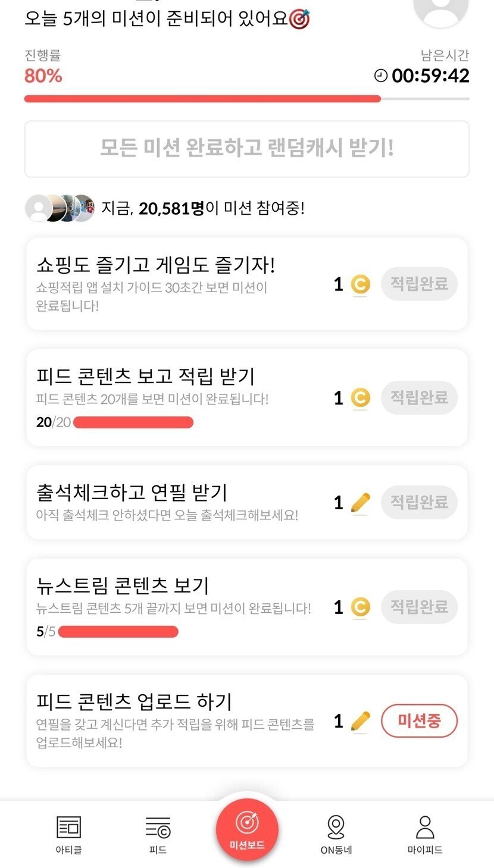The height and width of the screenshot is (868, 494).
Task: Open the 뉴스트림 콘텐츠 보기 mission title
Action: click(x=123, y=585)
